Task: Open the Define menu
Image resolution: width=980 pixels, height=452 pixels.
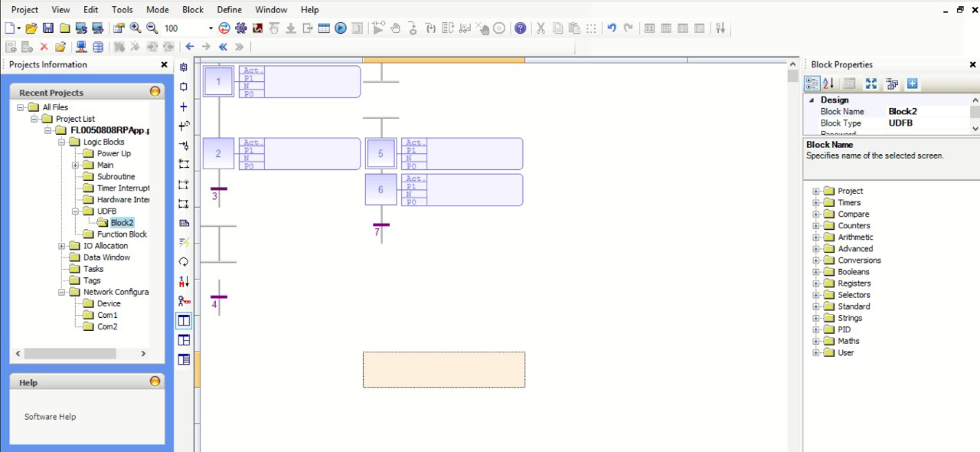Action: click(229, 9)
